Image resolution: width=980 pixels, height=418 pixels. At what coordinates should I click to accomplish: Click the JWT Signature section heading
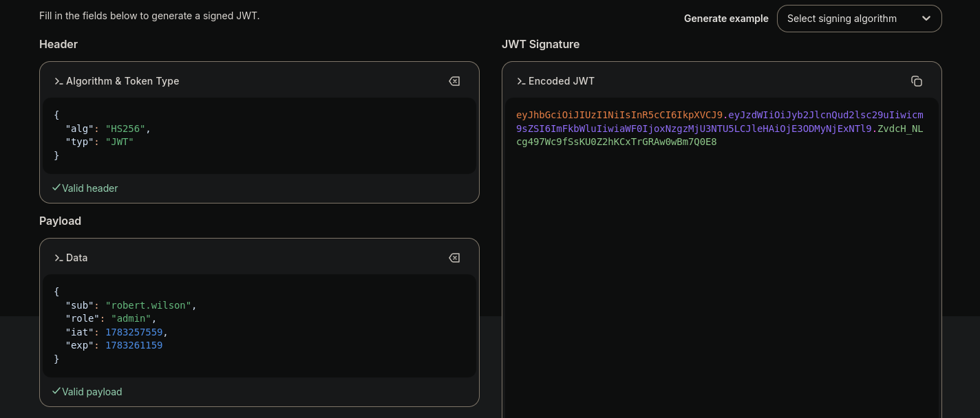coord(540,44)
